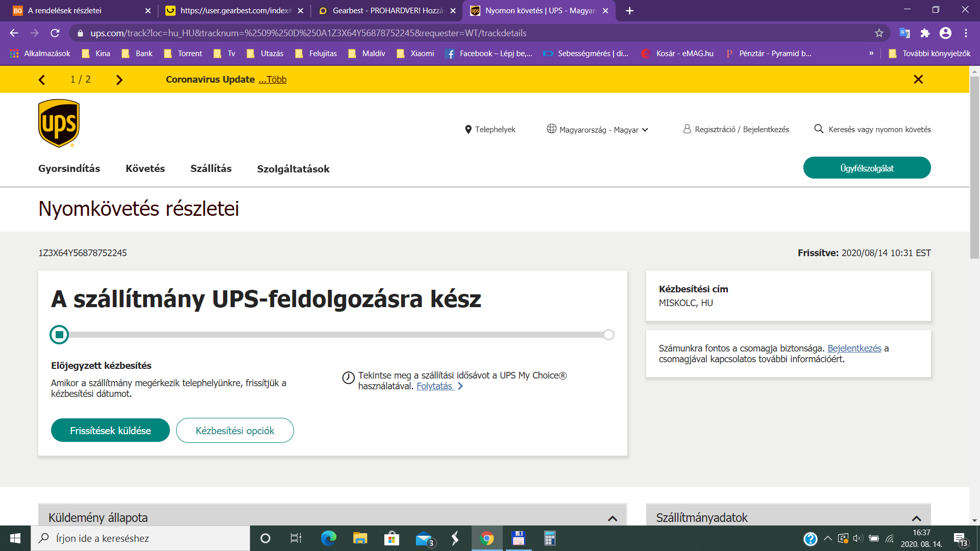Bookmark page with star icon

tap(879, 33)
